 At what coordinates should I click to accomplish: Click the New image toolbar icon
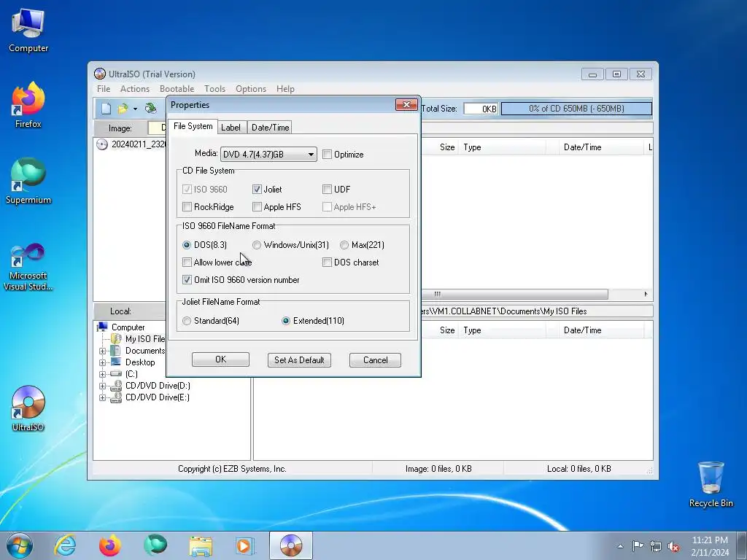click(106, 109)
